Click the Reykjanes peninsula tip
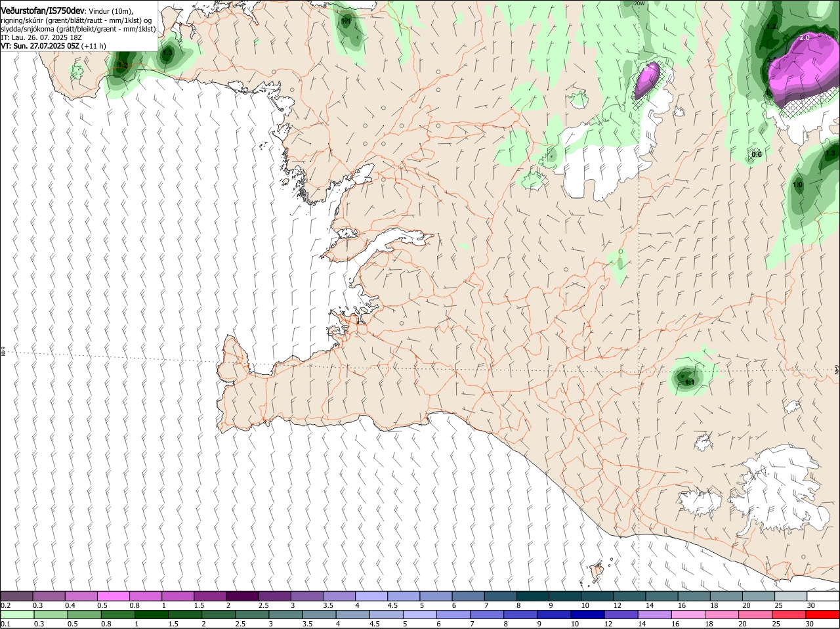Image resolution: width=840 pixels, height=629 pixels. tap(223, 427)
